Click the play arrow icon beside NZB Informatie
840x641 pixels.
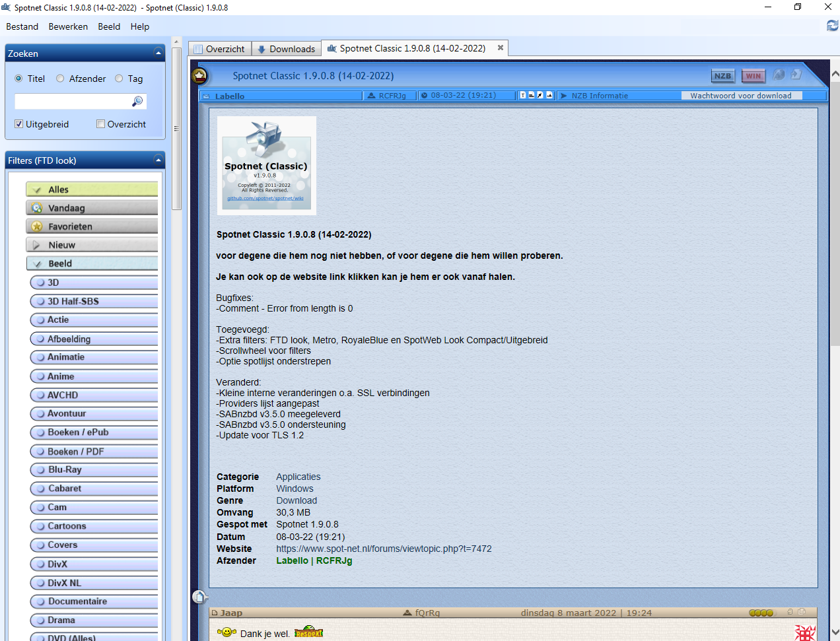click(563, 96)
